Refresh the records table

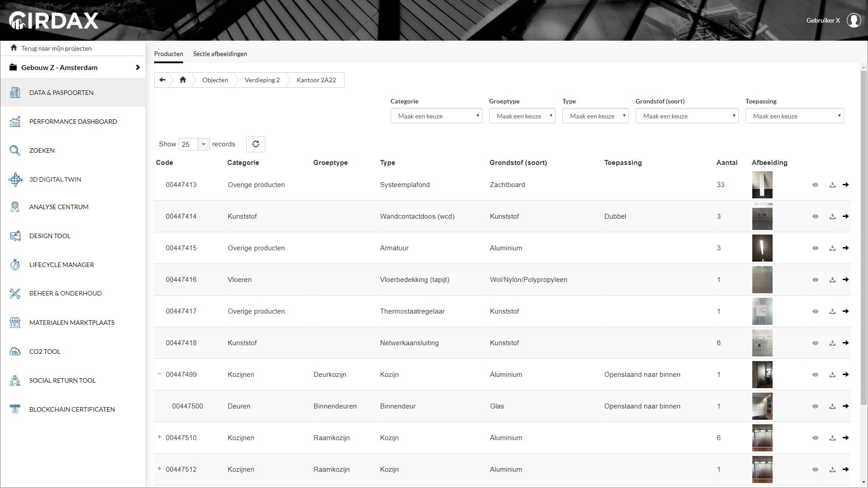coord(256,144)
